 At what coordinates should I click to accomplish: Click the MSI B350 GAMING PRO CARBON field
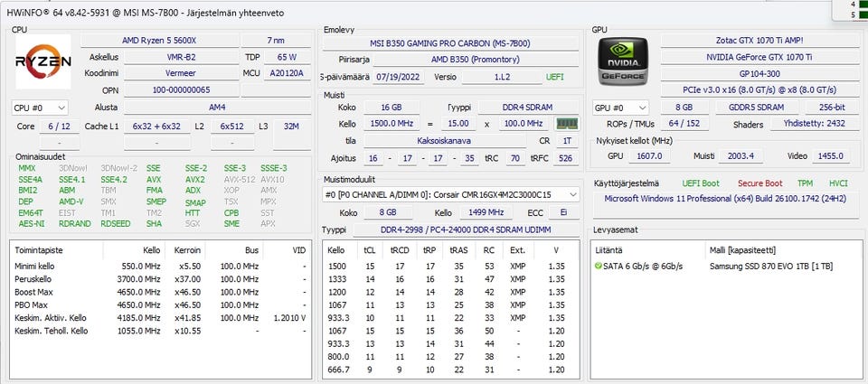(x=449, y=42)
